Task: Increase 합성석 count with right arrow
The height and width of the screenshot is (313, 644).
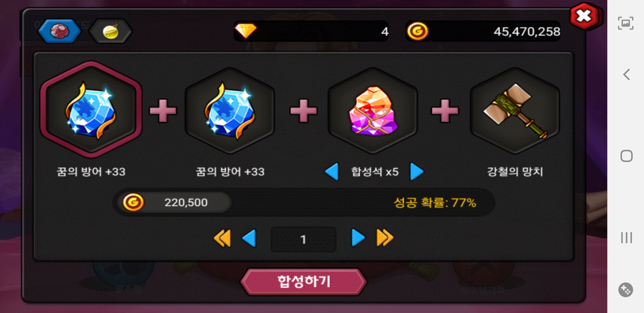Action: 417,172
